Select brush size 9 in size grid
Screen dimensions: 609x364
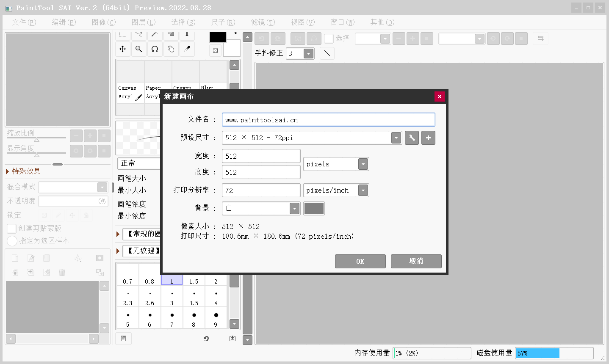click(216, 318)
